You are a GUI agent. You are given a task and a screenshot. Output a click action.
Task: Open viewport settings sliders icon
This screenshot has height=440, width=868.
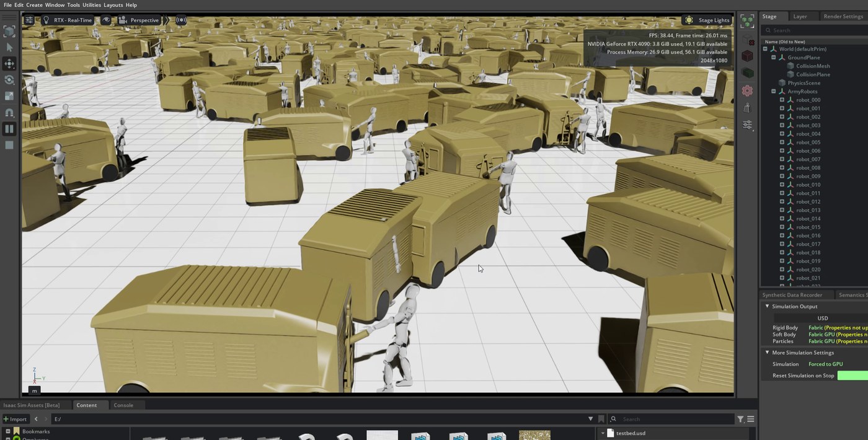click(29, 20)
